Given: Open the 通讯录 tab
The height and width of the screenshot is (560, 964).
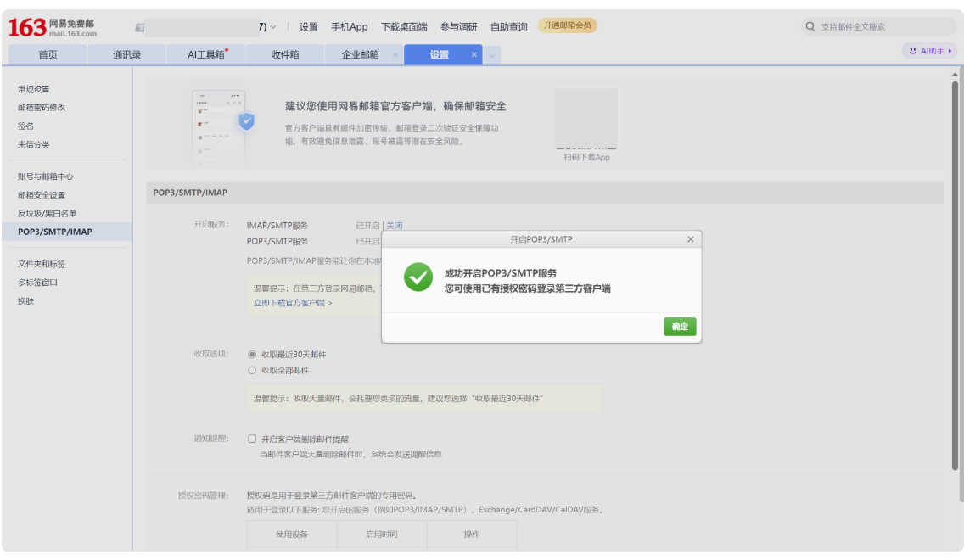Looking at the screenshot, I should coord(127,53).
